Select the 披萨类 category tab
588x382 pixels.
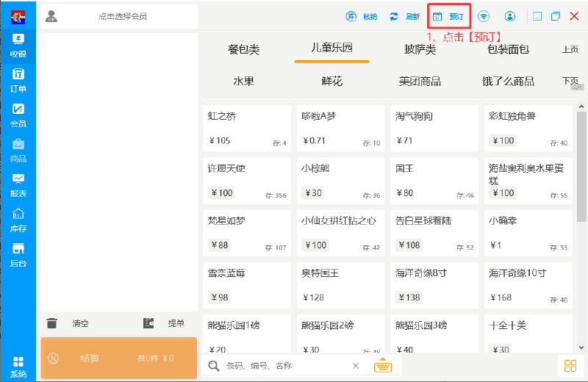click(x=420, y=49)
